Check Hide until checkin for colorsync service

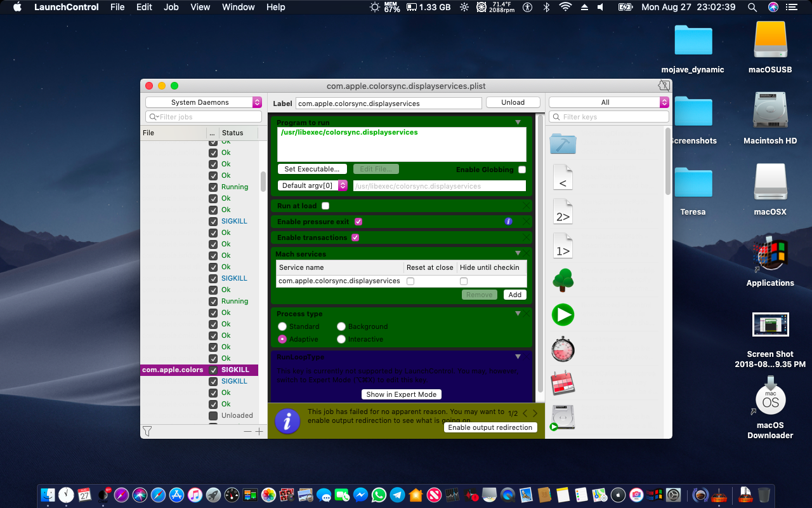point(464,281)
